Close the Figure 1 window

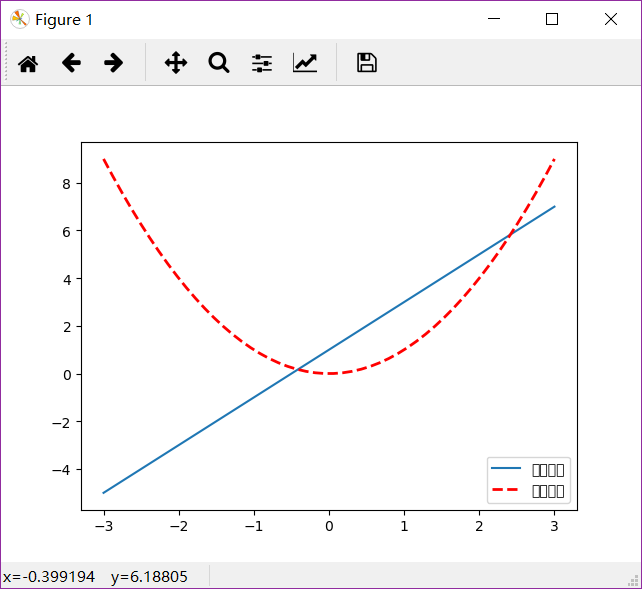coord(611,19)
